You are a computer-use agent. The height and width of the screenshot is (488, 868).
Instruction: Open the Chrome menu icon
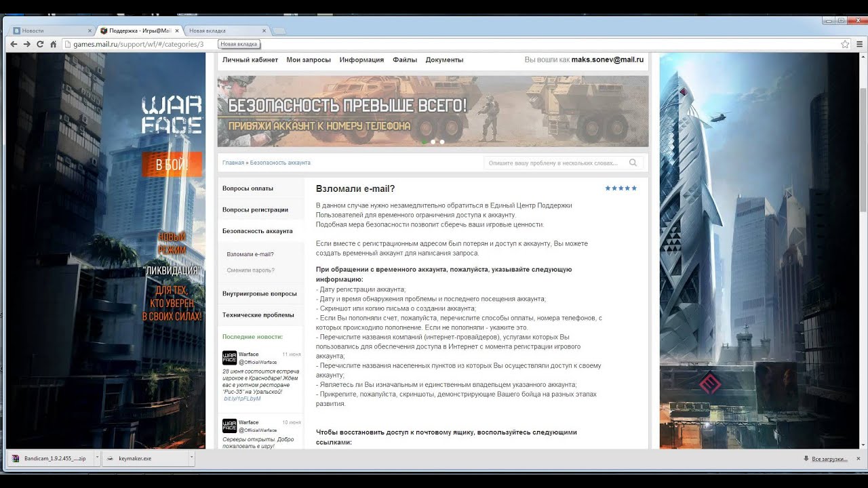(859, 44)
